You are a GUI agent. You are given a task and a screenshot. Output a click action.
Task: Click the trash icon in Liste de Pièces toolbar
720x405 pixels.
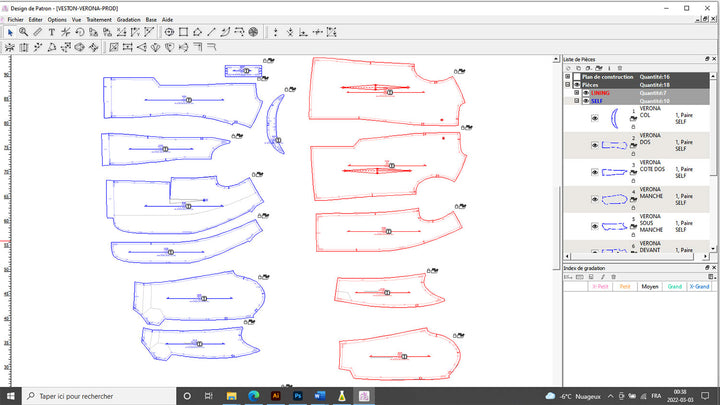point(619,68)
